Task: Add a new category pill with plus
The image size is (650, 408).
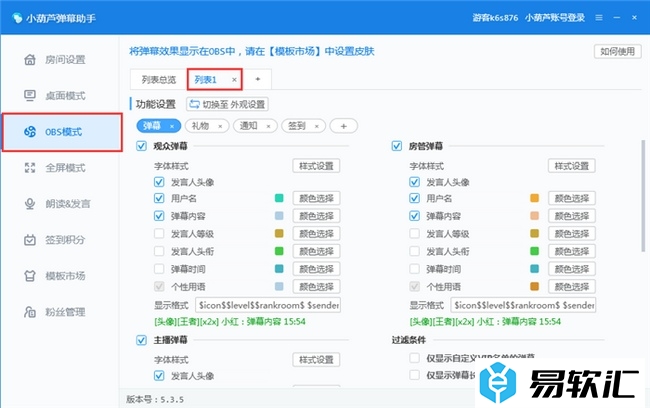Action: tap(343, 126)
